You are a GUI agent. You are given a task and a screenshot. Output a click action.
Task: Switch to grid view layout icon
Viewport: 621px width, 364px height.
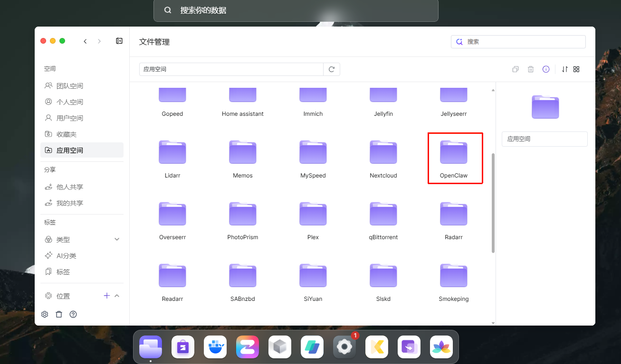tap(576, 69)
